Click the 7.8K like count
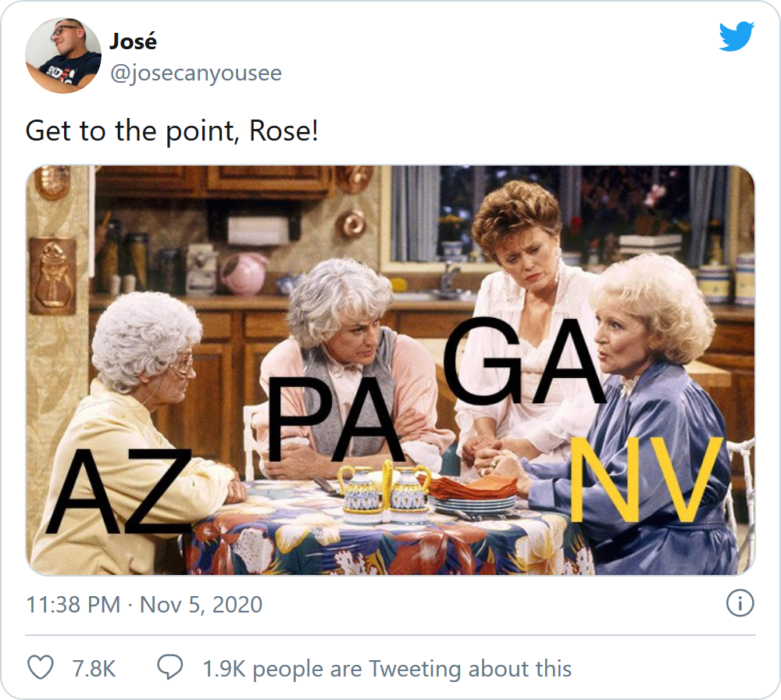781x700 pixels. click(x=95, y=669)
